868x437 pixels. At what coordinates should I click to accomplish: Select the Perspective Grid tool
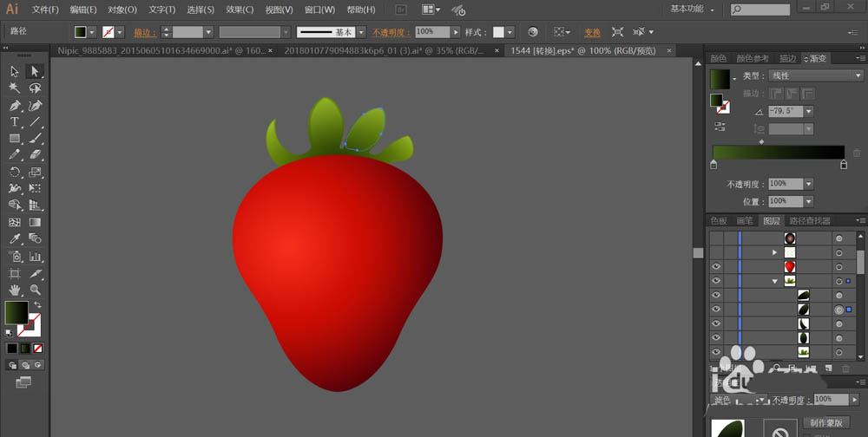pos(35,205)
